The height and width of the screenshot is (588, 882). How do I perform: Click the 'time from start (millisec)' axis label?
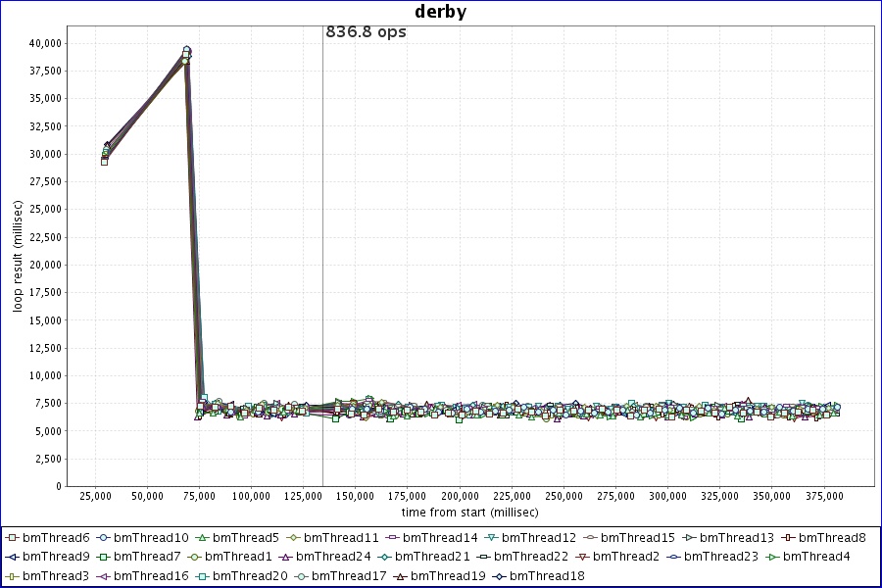tap(469, 512)
